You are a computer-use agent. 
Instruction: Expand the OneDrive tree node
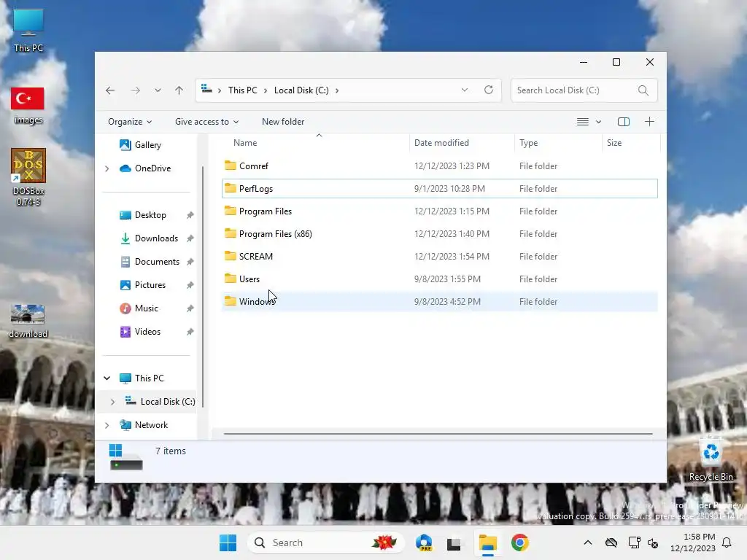(x=107, y=168)
